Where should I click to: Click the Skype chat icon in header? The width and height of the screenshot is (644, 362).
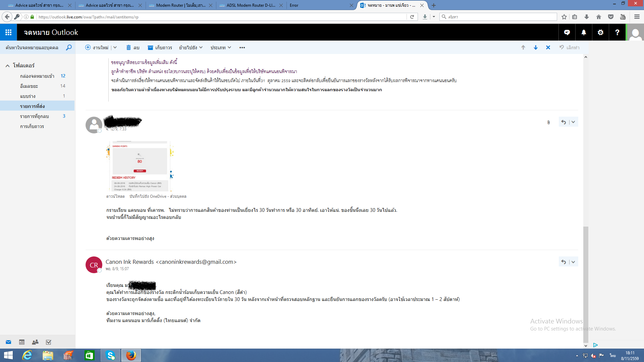click(x=567, y=32)
